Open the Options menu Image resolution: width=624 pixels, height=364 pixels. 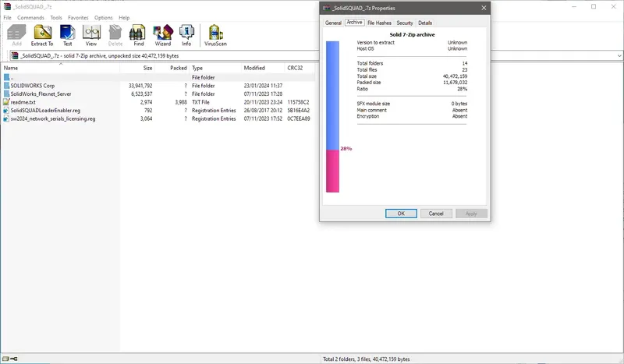click(104, 17)
